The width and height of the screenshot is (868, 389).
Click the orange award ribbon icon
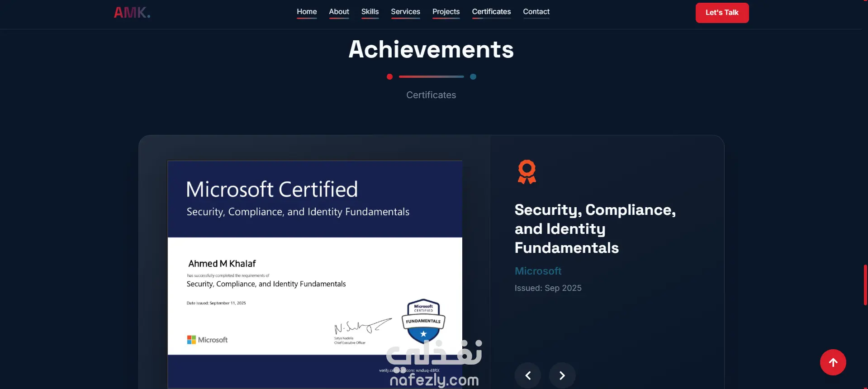coord(527,172)
